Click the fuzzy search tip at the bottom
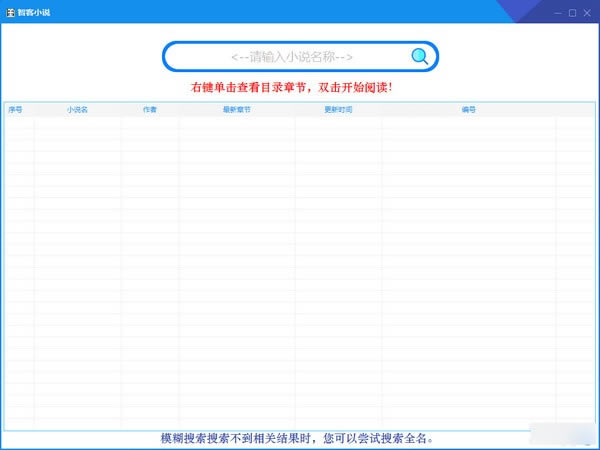The width and height of the screenshot is (600, 450). 297,439
